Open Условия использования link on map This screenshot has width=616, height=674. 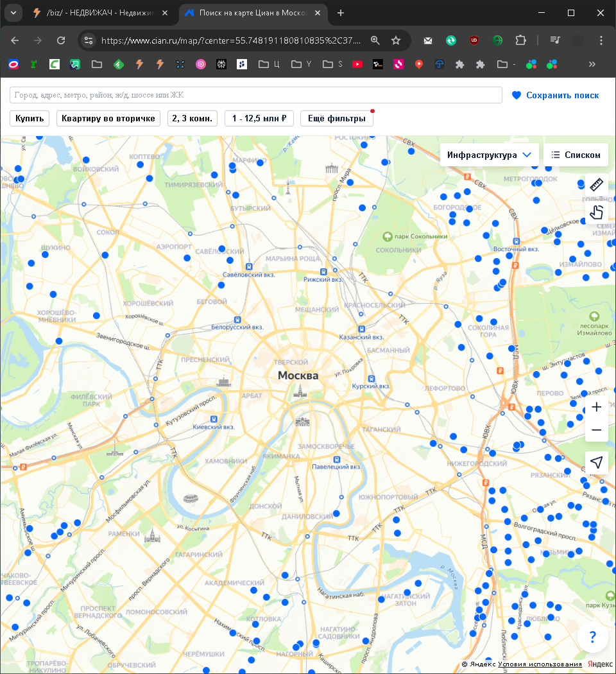pyautogui.click(x=540, y=664)
